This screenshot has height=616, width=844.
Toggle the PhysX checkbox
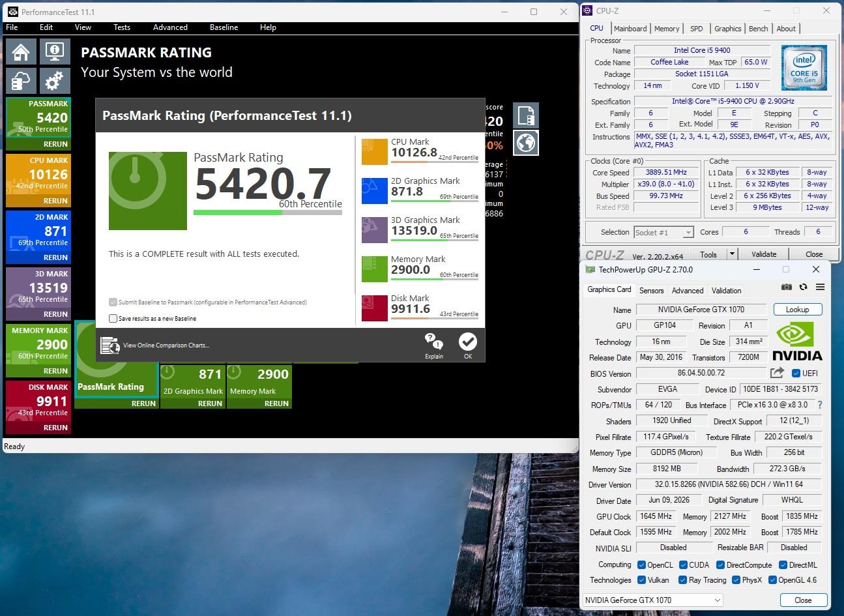(x=736, y=580)
